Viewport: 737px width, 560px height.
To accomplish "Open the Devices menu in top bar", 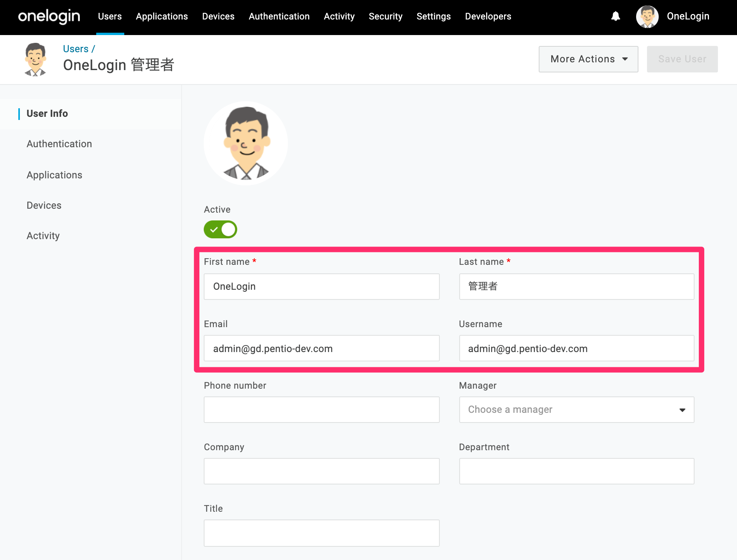I will pos(218,16).
